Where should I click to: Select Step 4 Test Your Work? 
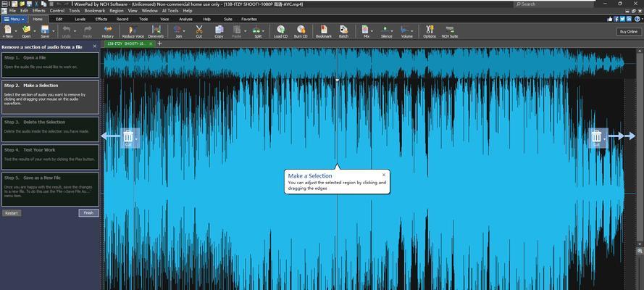point(50,157)
